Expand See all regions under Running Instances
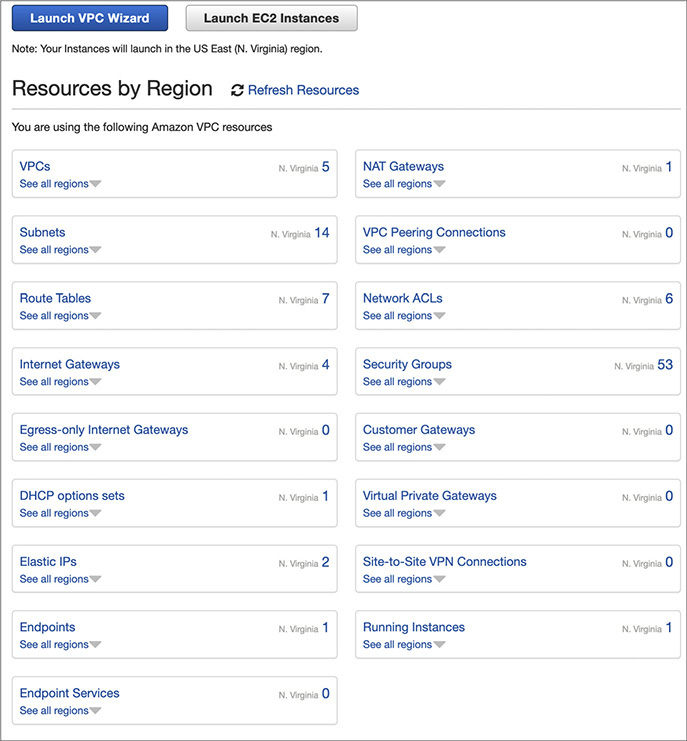Viewport: 687px width, 741px height. point(403,645)
